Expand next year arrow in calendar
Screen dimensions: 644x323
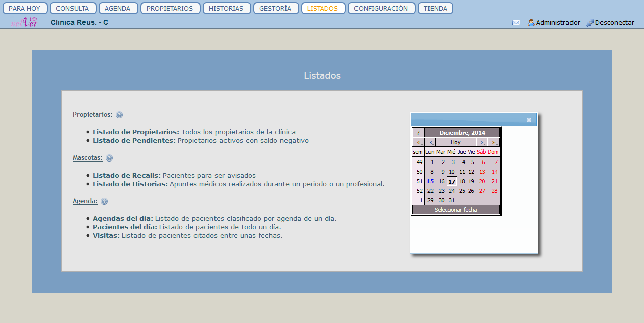494,142
